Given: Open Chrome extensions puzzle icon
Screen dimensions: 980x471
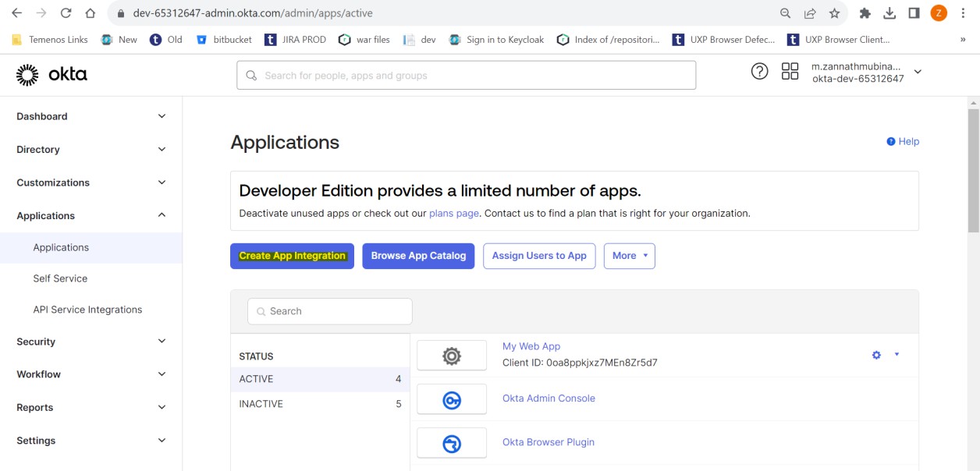Looking at the screenshot, I should [865, 13].
